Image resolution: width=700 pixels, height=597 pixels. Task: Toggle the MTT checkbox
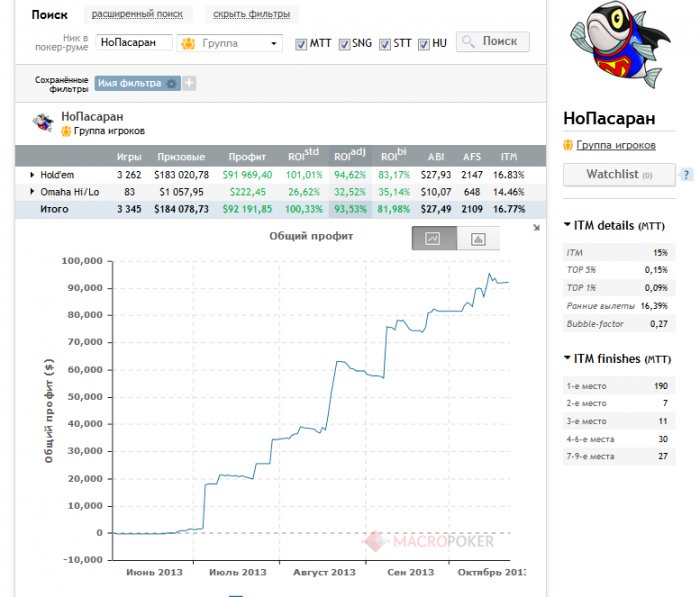click(x=301, y=44)
